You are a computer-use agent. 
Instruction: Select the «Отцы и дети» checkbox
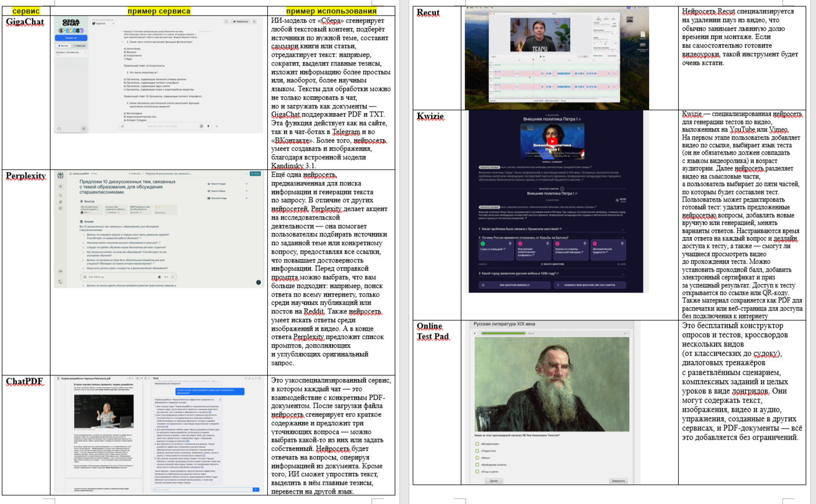[x=477, y=472]
